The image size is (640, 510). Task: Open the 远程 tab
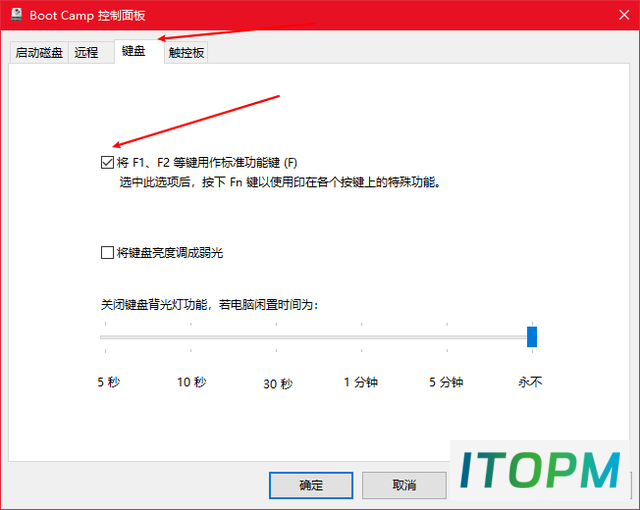[x=91, y=53]
